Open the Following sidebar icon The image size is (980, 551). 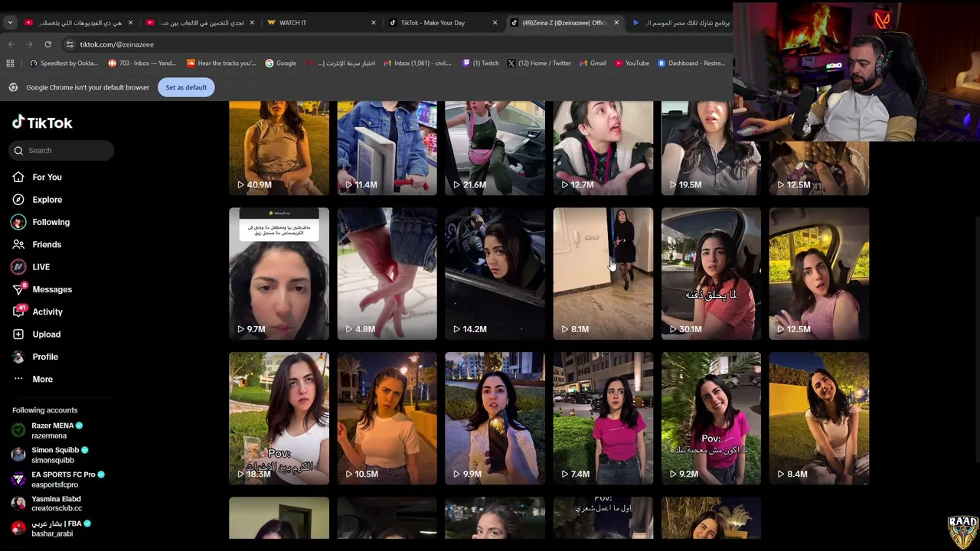pos(18,222)
